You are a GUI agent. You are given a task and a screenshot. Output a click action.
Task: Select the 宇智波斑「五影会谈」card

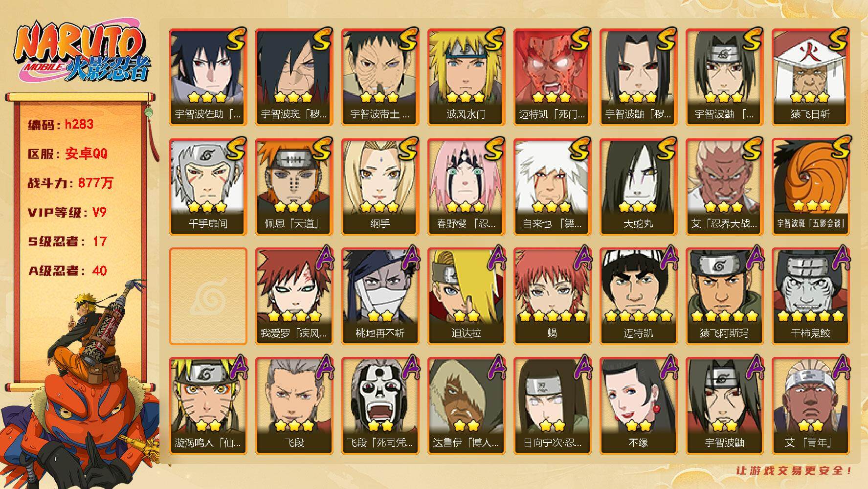tap(810, 186)
